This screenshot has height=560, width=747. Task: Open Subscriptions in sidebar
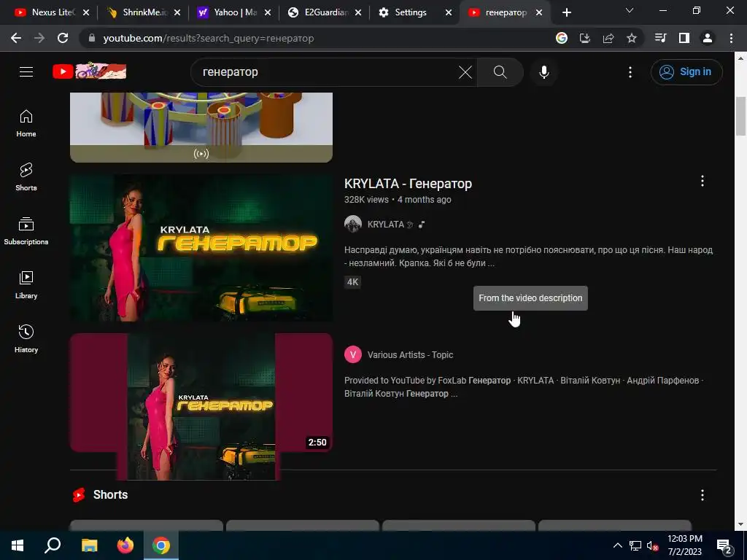26,231
